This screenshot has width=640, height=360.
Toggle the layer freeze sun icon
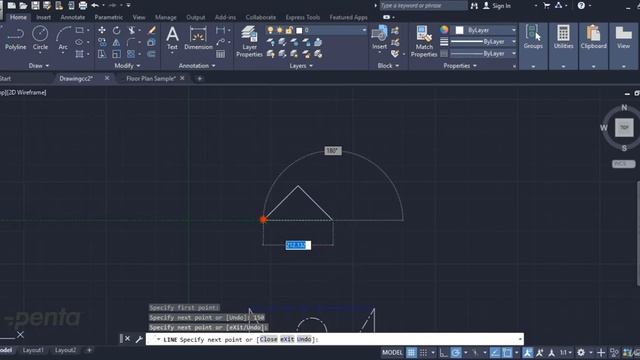click(280, 30)
